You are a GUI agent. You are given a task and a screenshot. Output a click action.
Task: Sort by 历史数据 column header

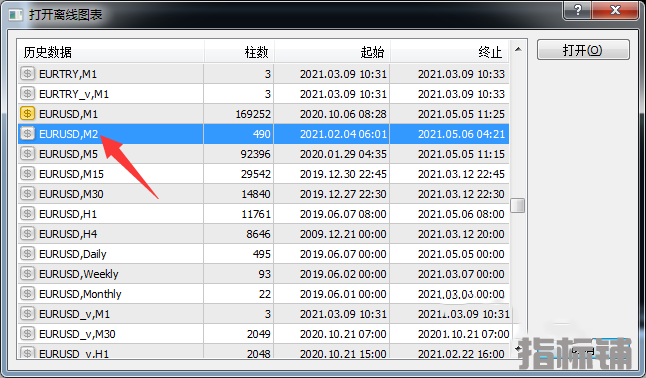point(110,52)
